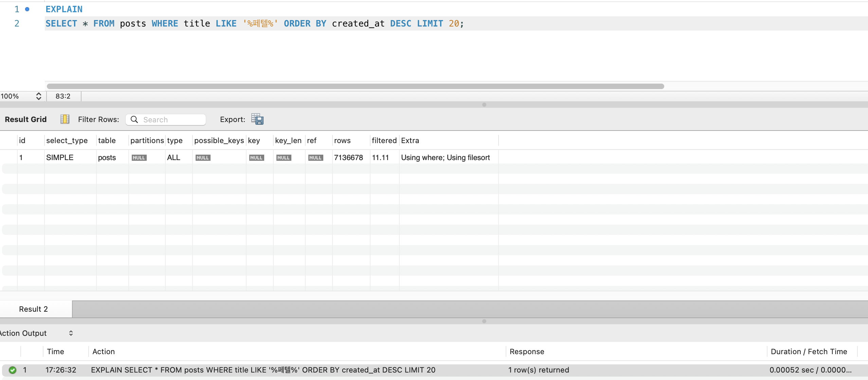This screenshot has height=380, width=868.
Task: Open the Action Output type dropdown
Action: click(71, 333)
